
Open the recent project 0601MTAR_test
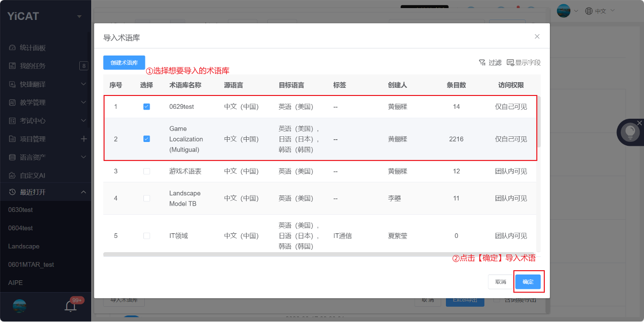[31, 265]
